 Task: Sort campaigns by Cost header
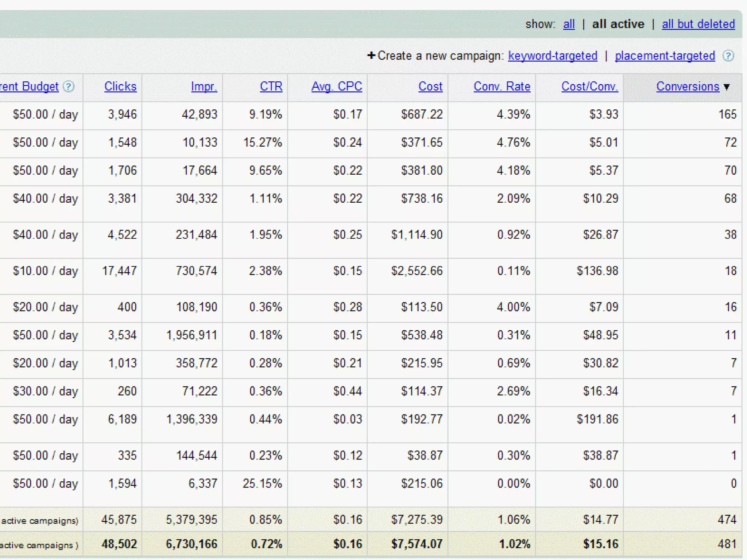(x=430, y=86)
